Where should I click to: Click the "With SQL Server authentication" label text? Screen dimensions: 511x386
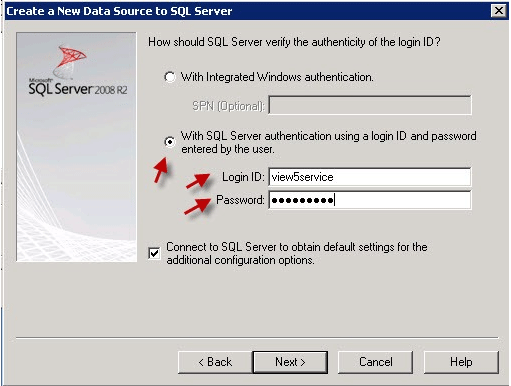(x=328, y=142)
